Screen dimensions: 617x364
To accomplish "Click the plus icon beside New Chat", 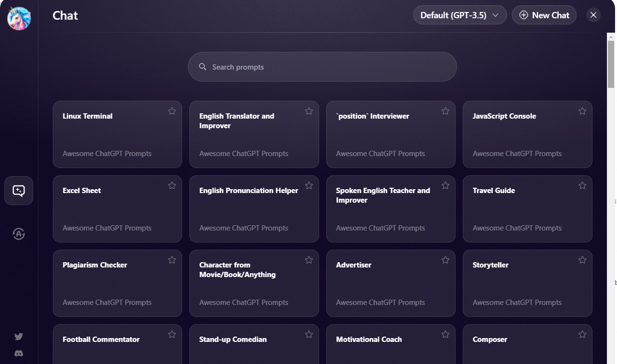I will point(524,15).
